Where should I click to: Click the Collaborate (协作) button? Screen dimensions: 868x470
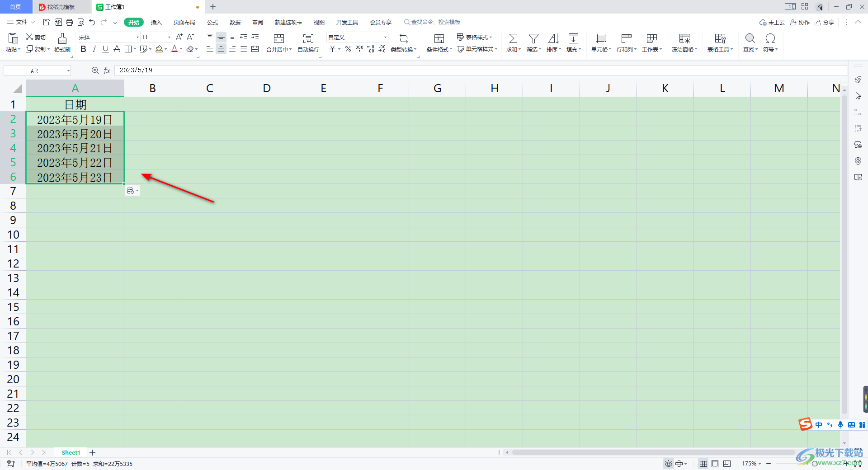coord(800,22)
